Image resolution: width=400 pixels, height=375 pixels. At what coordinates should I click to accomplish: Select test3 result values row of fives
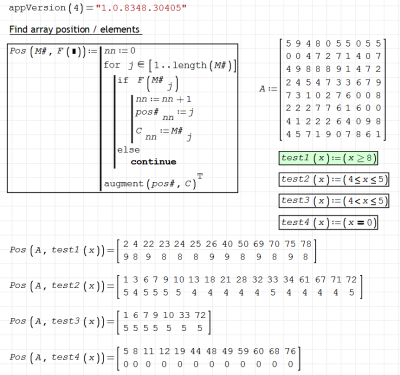point(163,328)
